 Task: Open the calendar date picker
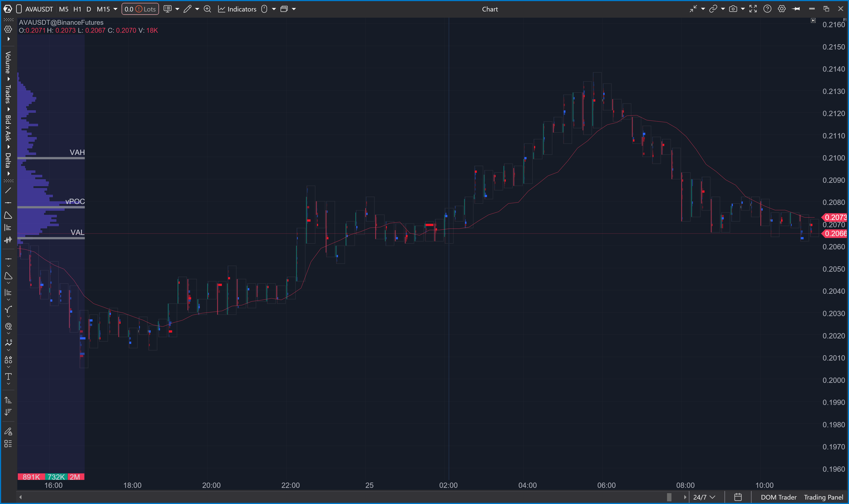point(738,497)
